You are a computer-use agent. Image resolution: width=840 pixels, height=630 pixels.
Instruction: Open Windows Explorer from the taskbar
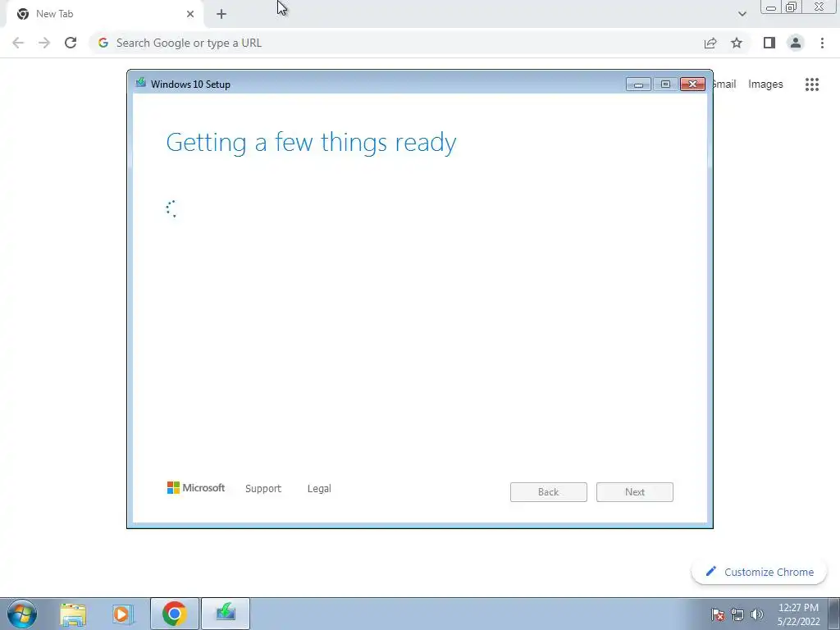(x=73, y=614)
